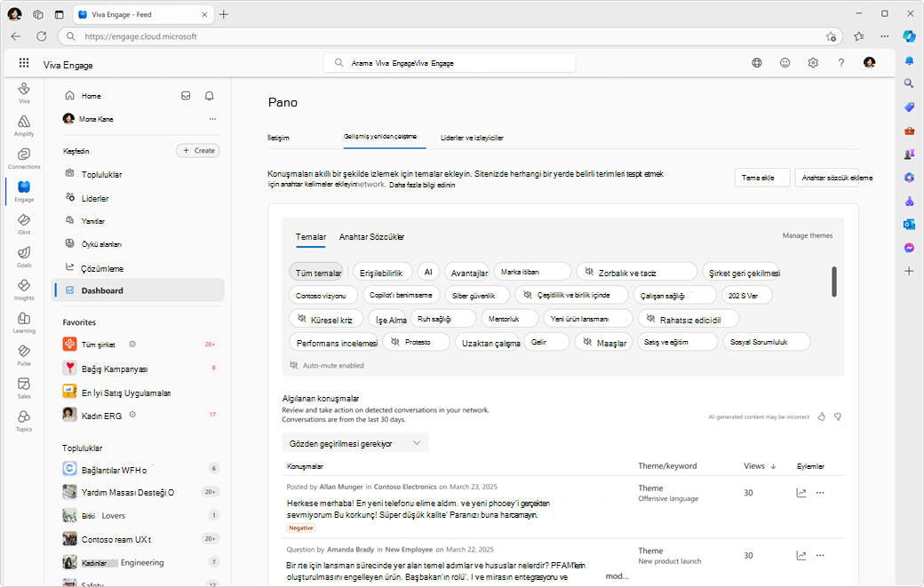Click the Arama Viva Engage search box
This screenshot has width=924, height=587.
pyautogui.click(x=450, y=63)
